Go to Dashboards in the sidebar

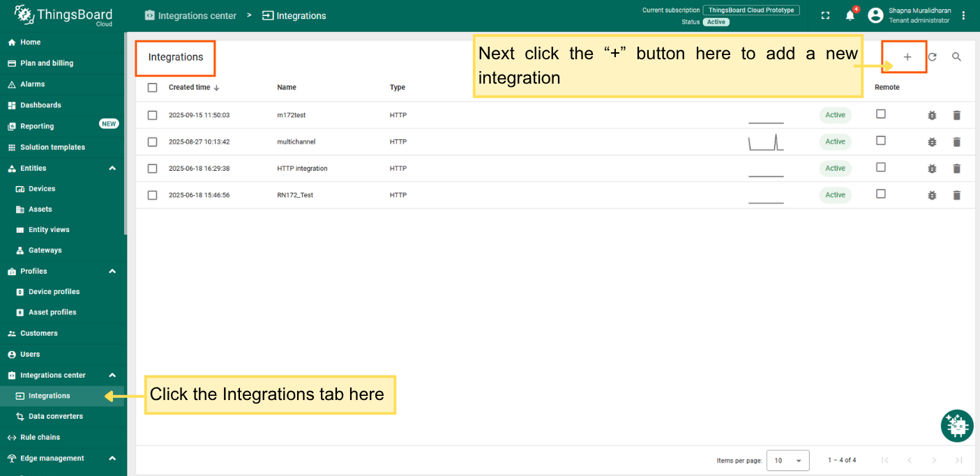tap(40, 105)
